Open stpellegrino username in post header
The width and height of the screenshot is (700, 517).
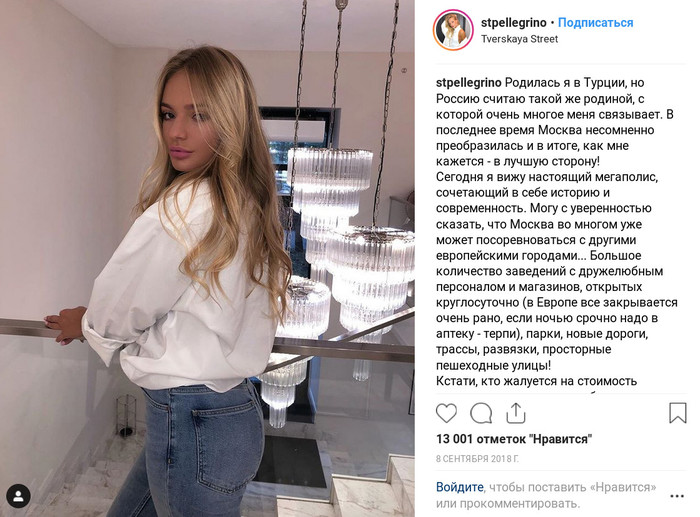point(513,22)
